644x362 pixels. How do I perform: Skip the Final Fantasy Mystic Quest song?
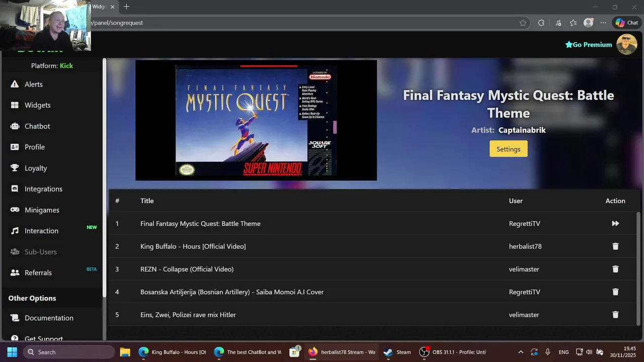[615, 223]
